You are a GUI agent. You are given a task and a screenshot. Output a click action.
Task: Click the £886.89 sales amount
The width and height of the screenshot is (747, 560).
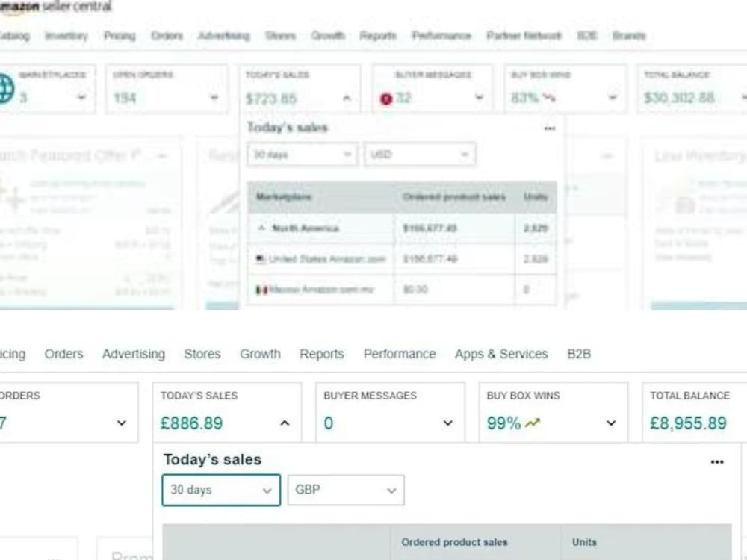(191, 423)
